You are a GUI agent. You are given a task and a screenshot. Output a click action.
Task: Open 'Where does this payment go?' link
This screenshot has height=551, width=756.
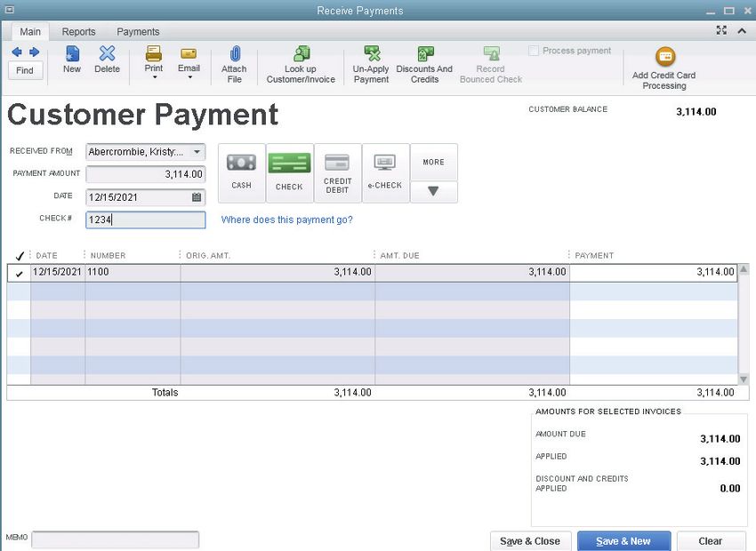pos(287,220)
